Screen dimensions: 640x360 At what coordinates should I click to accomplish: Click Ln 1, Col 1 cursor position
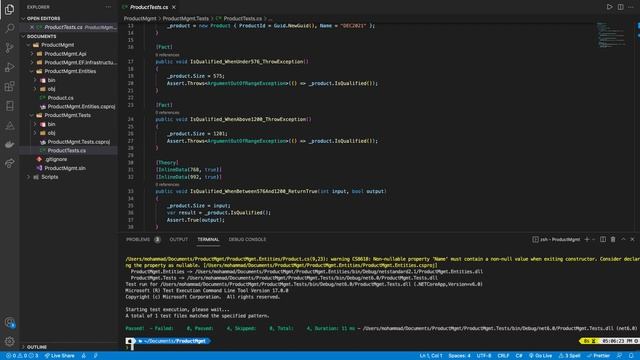click(431, 356)
